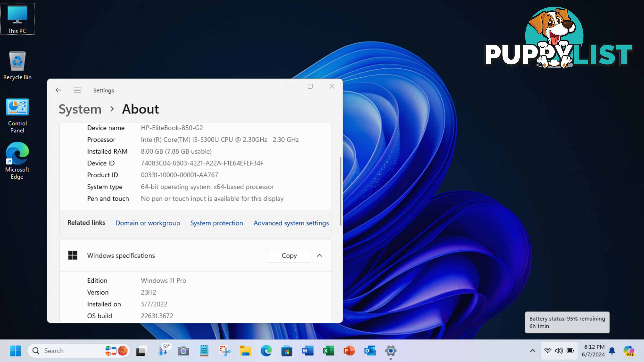The height and width of the screenshot is (362, 644).
Task: Click the Device name value HP-EliteBook-850-G2
Action: pyautogui.click(x=172, y=128)
